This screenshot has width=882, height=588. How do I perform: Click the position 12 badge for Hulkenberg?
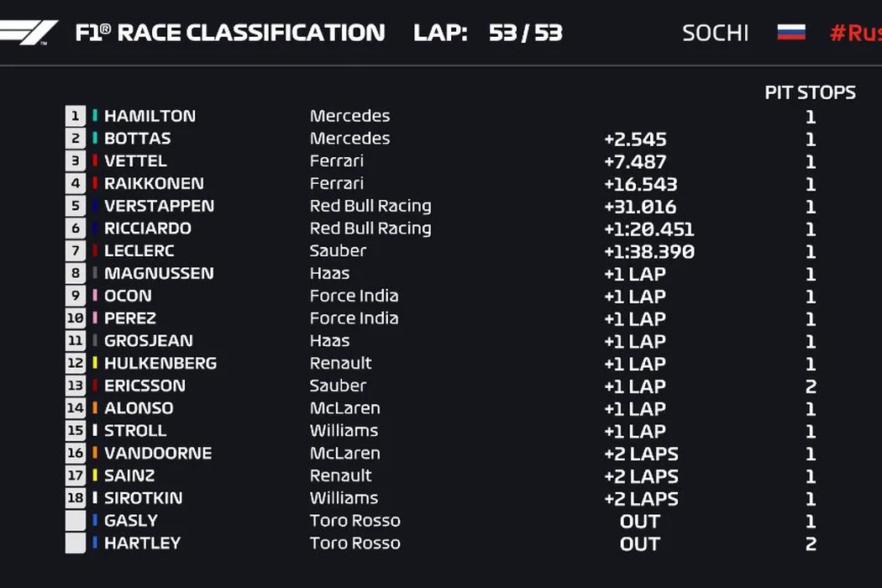[x=76, y=364]
